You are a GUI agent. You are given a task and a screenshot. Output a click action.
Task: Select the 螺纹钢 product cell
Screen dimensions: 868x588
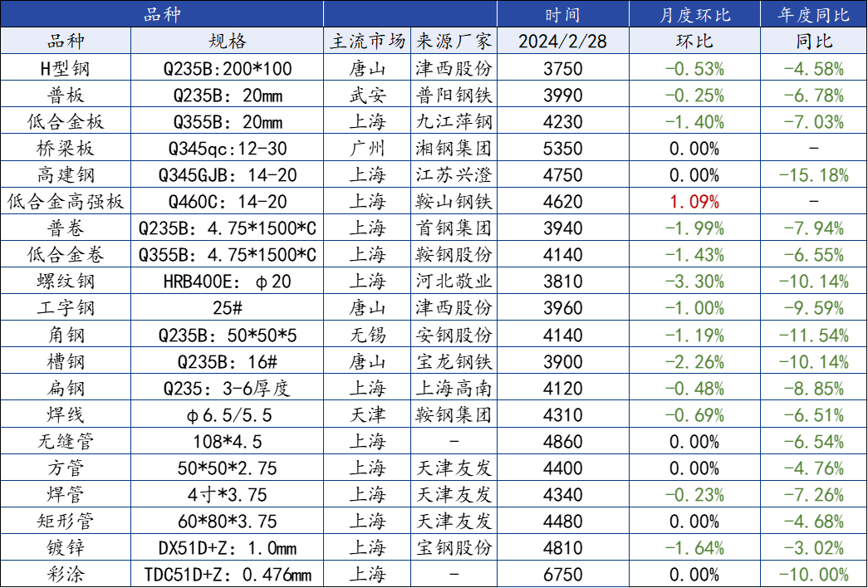[x=66, y=281]
